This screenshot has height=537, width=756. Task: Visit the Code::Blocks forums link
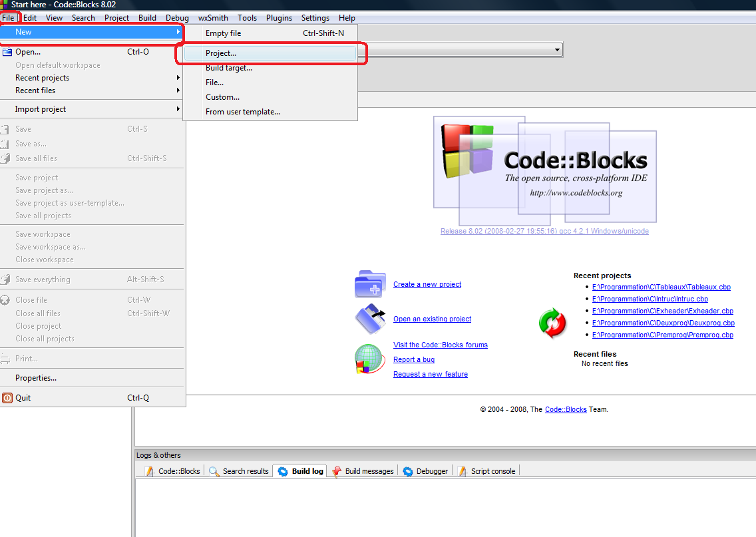(x=440, y=345)
